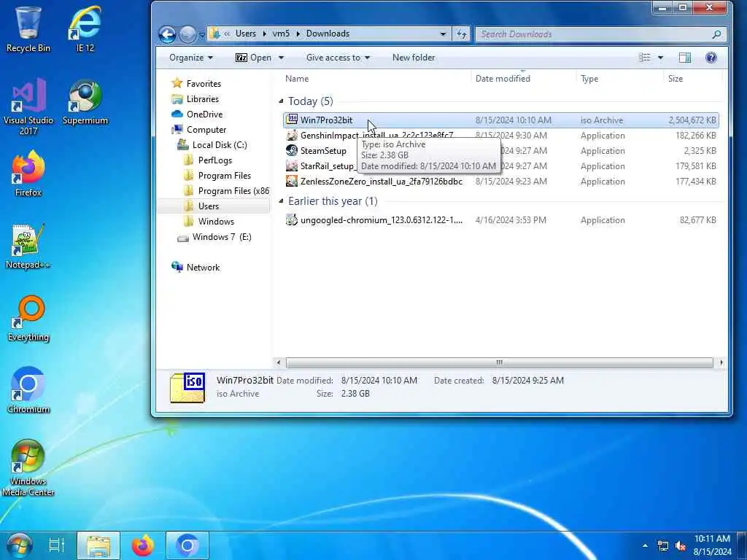Change view with the view icon
The height and width of the screenshot is (560, 747).
(x=645, y=58)
